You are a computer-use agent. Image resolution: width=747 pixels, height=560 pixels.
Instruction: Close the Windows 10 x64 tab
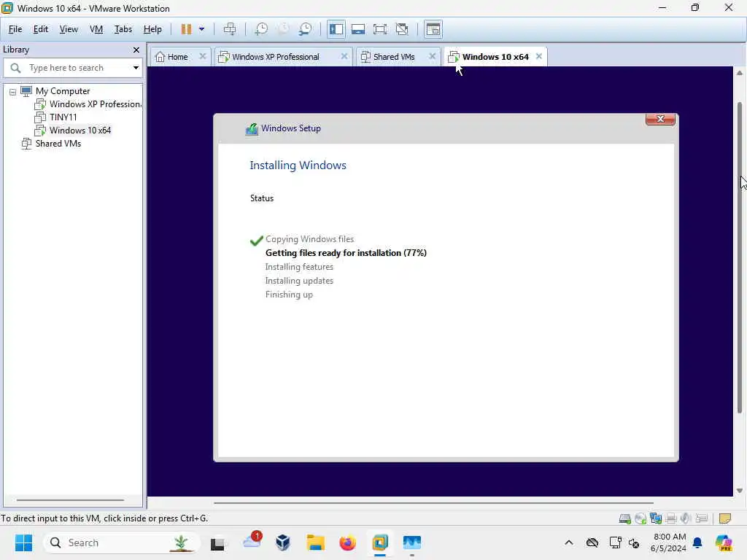point(539,56)
